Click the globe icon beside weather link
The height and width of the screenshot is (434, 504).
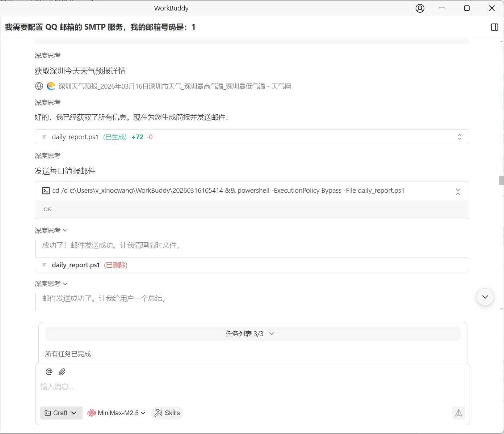(x=39, y=86)
